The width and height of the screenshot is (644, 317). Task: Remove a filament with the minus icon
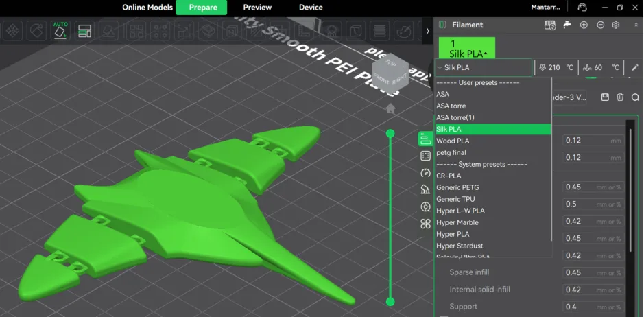(601, 25)
